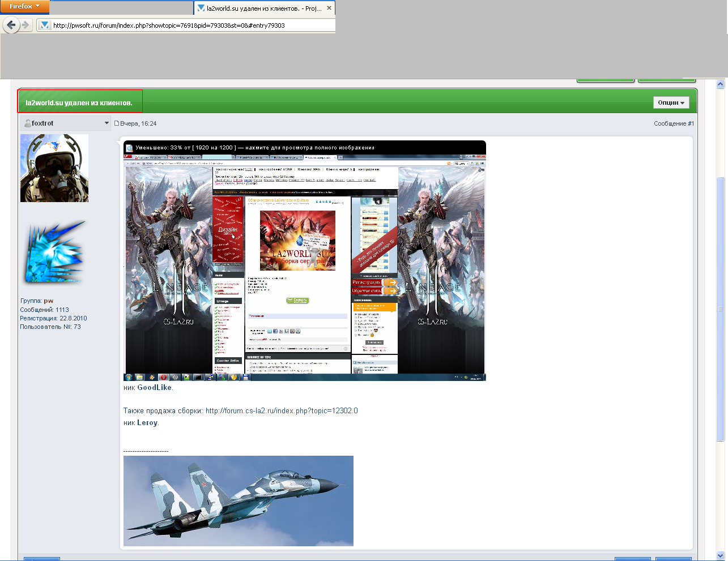
Task: Click the blue spiky rank image
Action: (x=54, y=252)
